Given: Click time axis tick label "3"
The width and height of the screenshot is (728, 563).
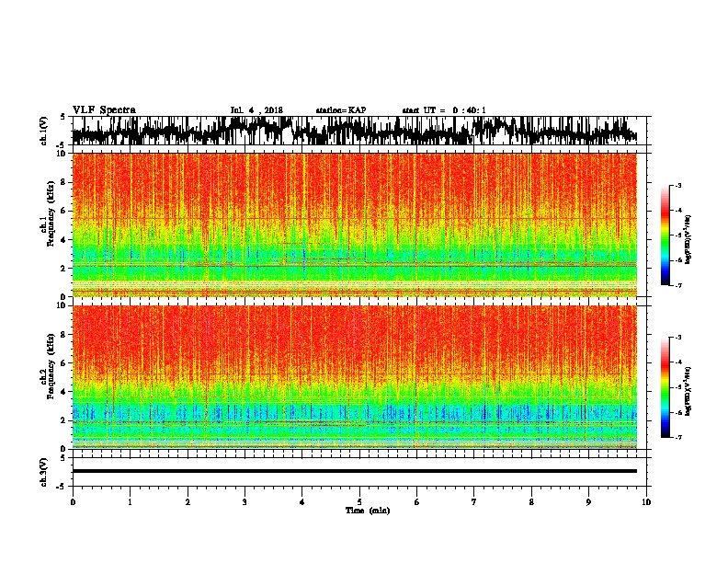Looking at the screenshot, I should [x=245, y=502].
